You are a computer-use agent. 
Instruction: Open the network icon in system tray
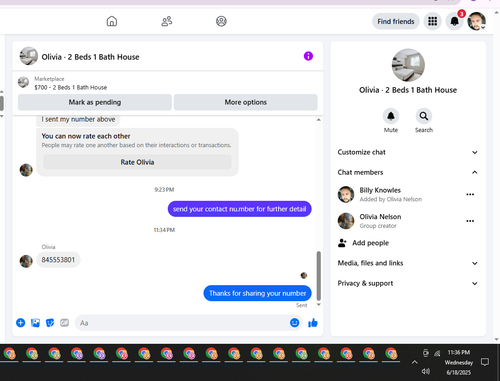(x=437, y=353)
